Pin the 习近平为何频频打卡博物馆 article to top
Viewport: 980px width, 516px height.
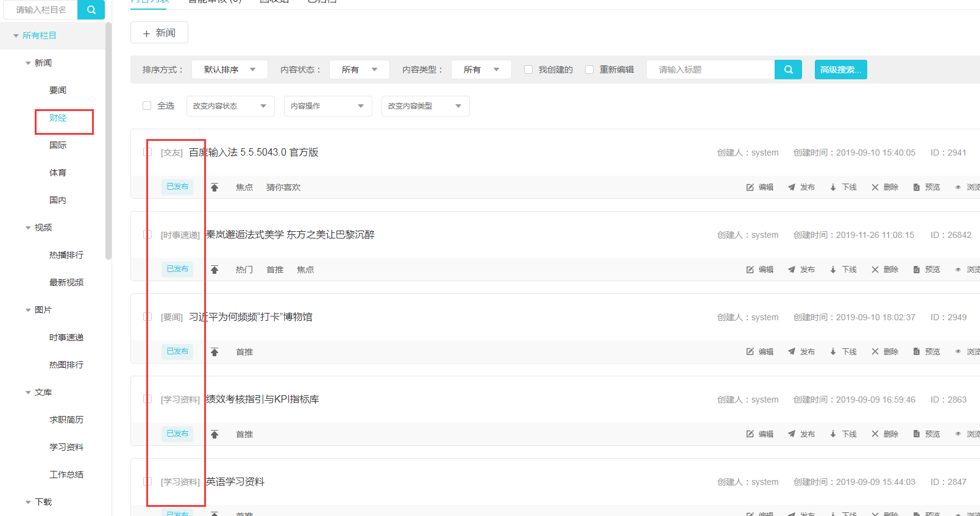(215, 352)
